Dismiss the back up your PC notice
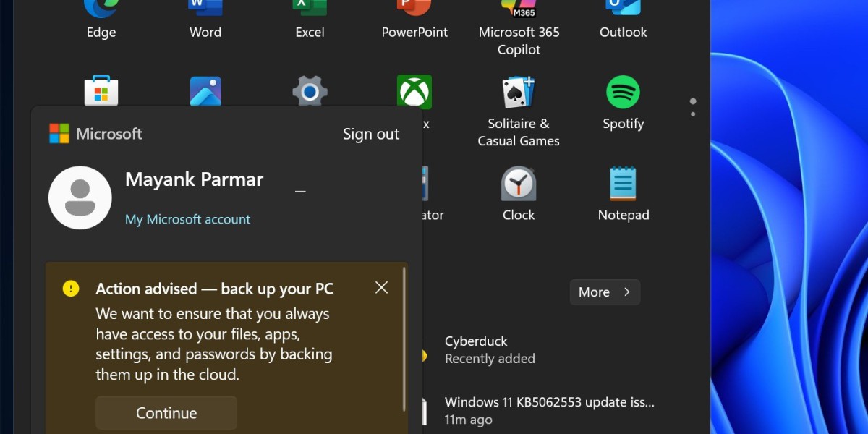Image resolution: width=868 pixels, height=434 pixels. point(382,288)
